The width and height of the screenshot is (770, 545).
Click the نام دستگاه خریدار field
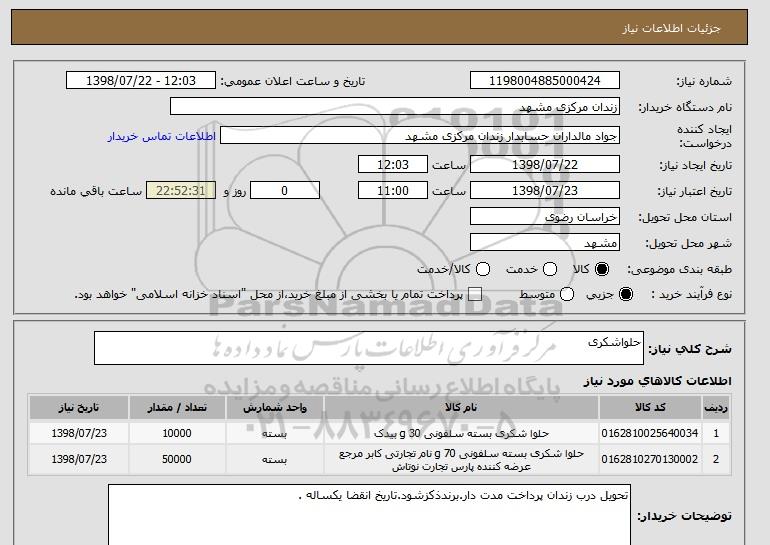(x=395, y=106)
